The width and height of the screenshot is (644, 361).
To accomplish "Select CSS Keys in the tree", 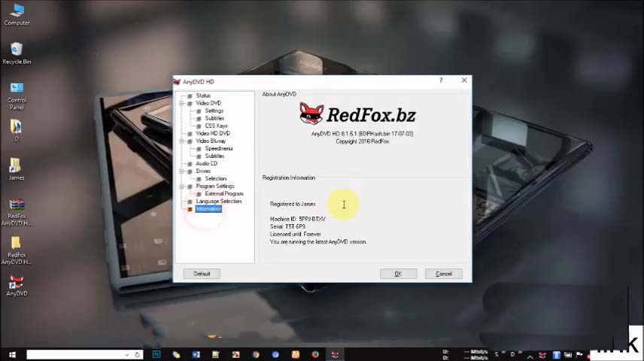I will click(216, 126).
